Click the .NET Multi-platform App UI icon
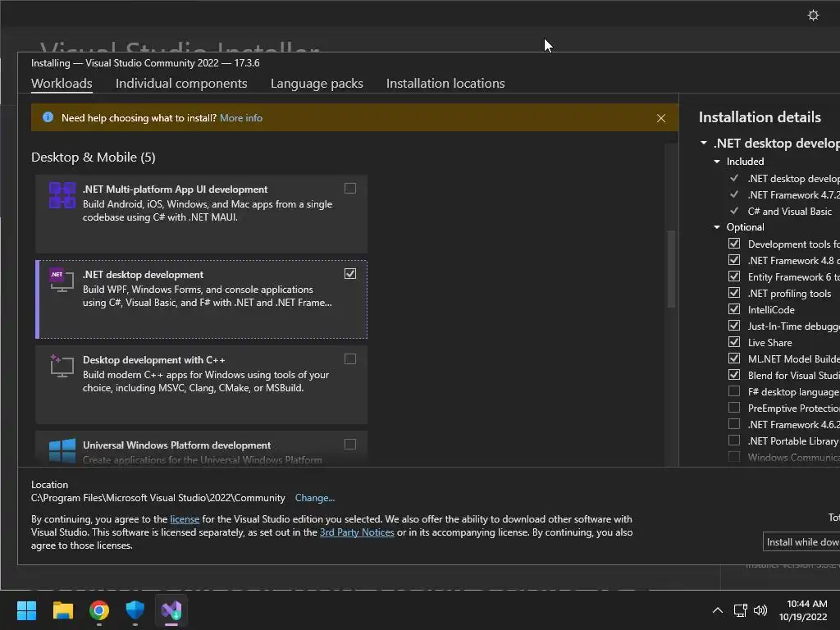The image size is (840, 630). 62,195
